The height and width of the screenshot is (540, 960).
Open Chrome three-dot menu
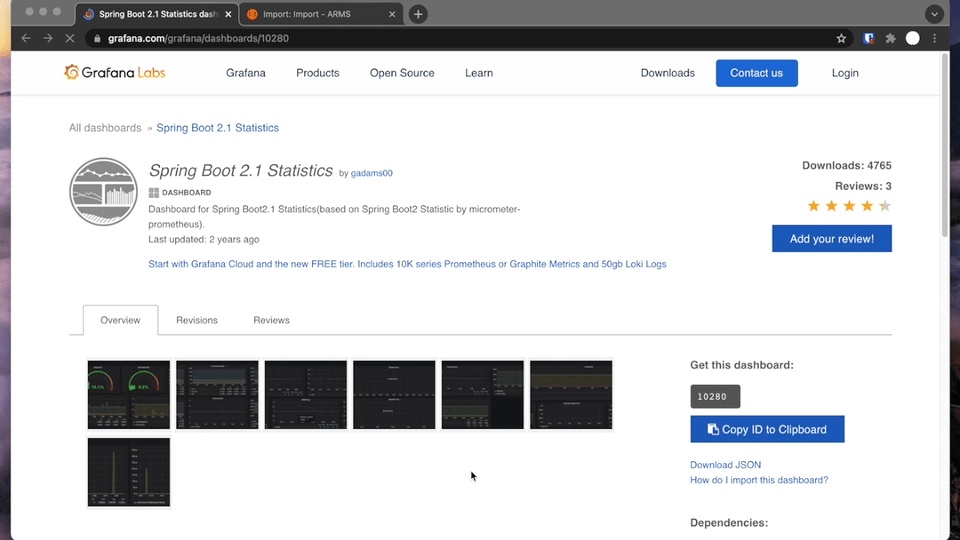tap(934, 38)
